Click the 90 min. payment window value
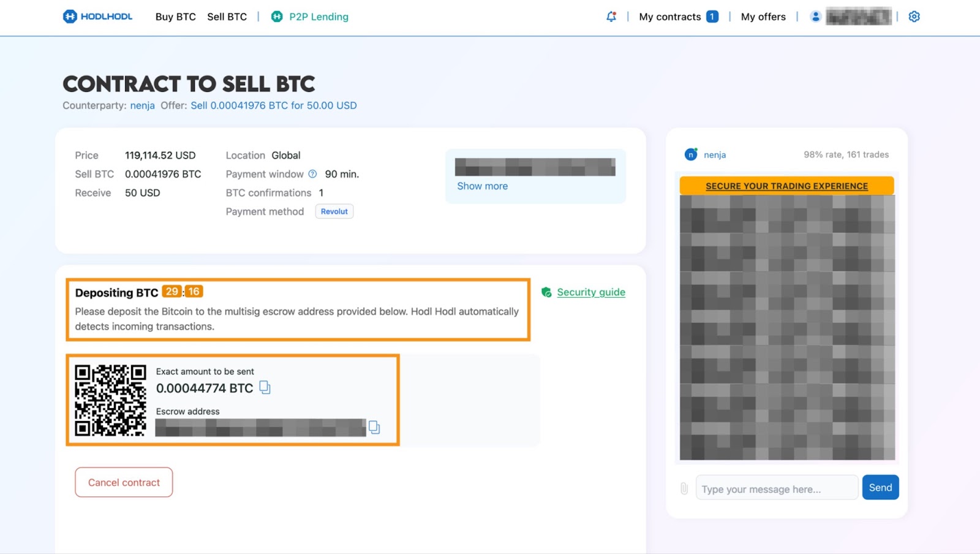Image resolution: width=980 pixels, height=554 pixels. point(342,174)
